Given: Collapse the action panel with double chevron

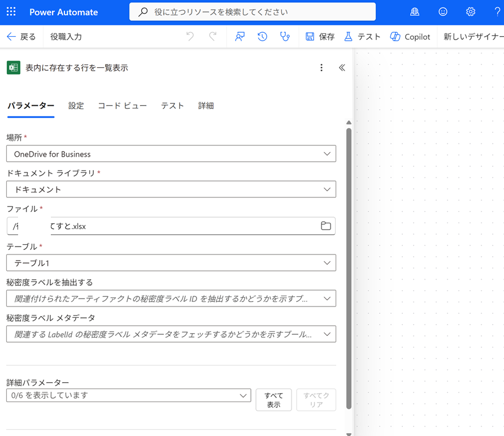Looking at the screenshot, I should point(342,68).
